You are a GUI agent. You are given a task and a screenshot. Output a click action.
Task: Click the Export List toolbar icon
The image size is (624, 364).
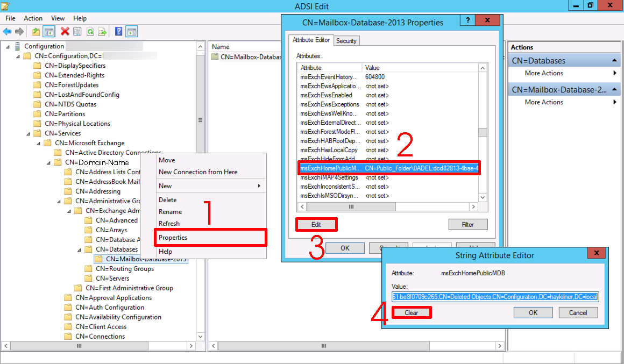[x=102, y=31]
